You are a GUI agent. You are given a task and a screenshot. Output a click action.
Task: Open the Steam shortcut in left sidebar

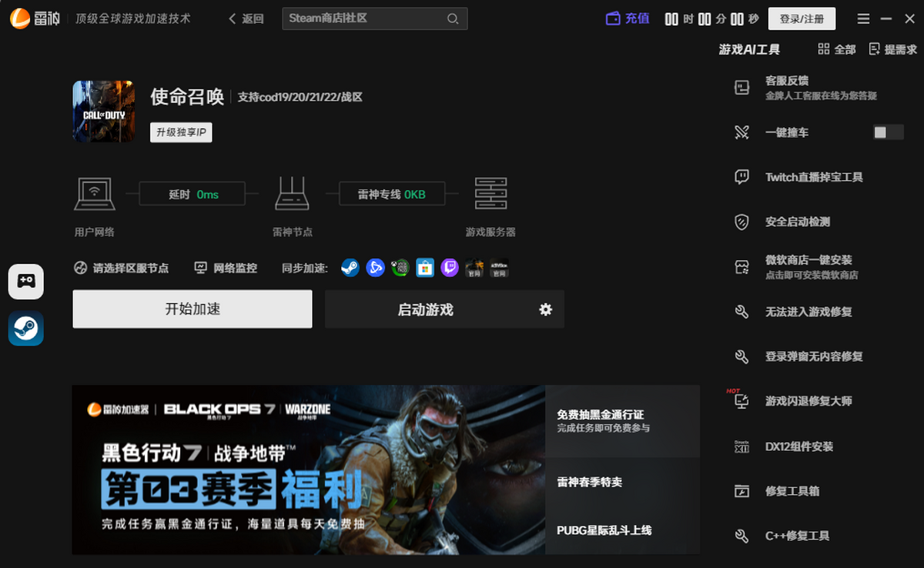[x=26, y=329]
